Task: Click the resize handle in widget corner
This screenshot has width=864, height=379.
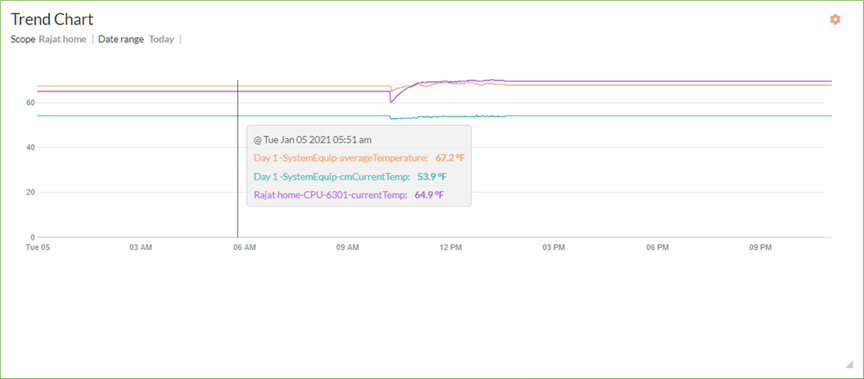Action: click(x=849, y=364)
